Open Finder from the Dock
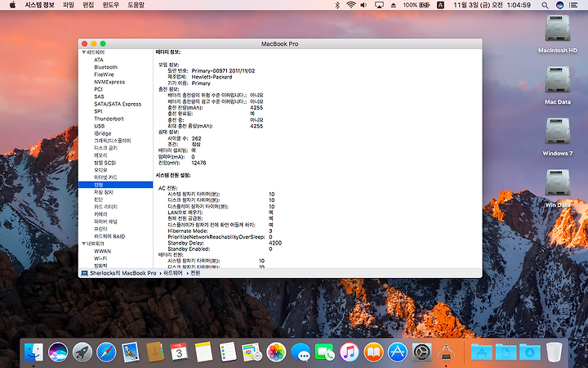The height and width of the screenshot is (368, 588). point(33,352)
